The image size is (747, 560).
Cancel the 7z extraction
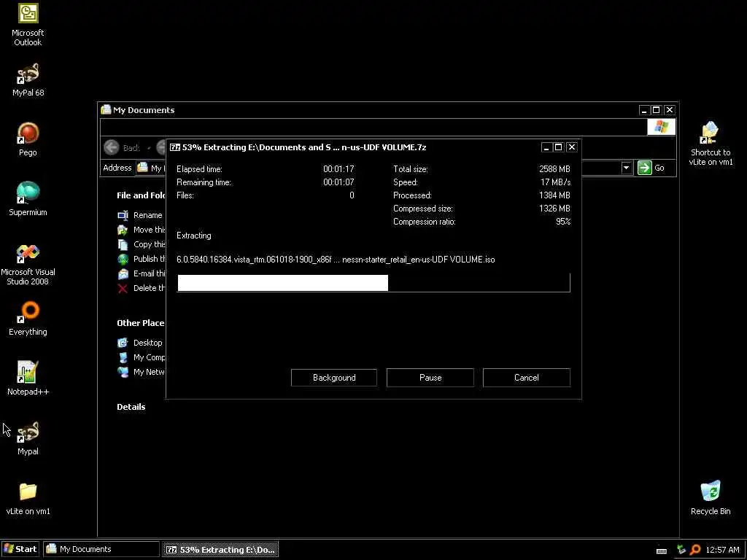click(527, 378)
